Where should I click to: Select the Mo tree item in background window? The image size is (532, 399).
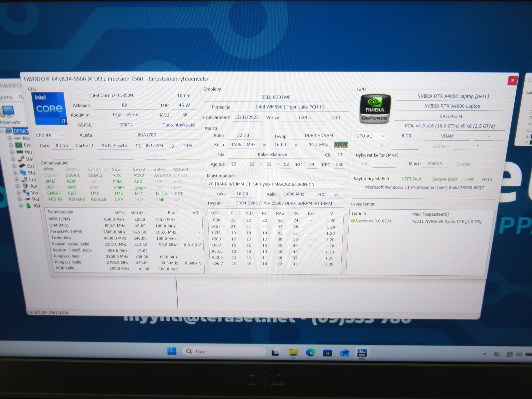(x=31, y=172)
